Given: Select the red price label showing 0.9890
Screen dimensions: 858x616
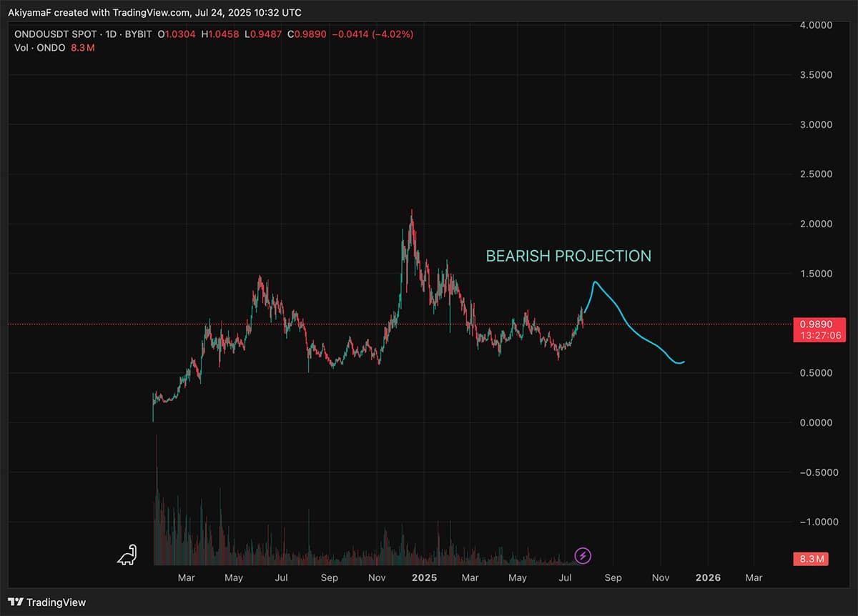Looking at the screenshot, I should tap(819, 325).
